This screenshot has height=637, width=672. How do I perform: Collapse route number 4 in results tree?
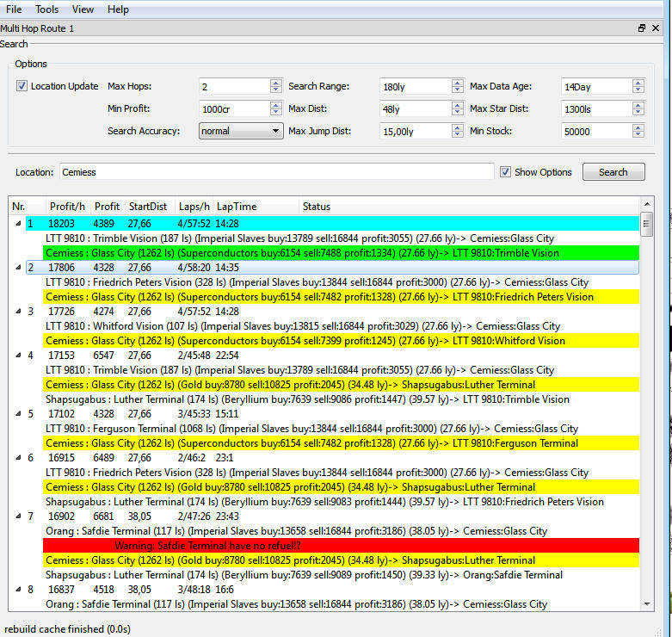coord(18,355)
